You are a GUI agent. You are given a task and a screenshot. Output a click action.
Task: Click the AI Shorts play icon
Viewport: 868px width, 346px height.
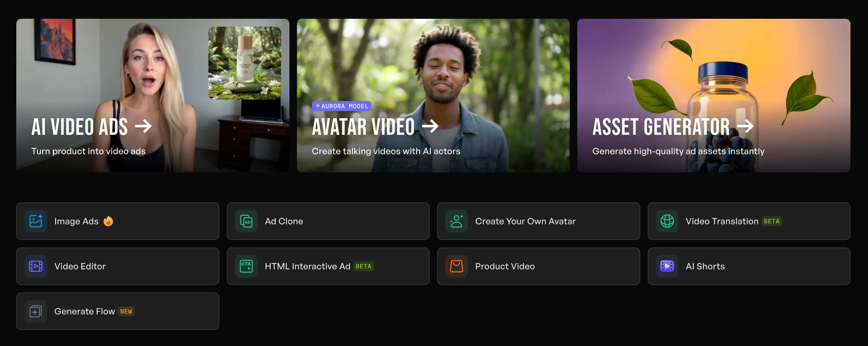(x=667, y=266)
